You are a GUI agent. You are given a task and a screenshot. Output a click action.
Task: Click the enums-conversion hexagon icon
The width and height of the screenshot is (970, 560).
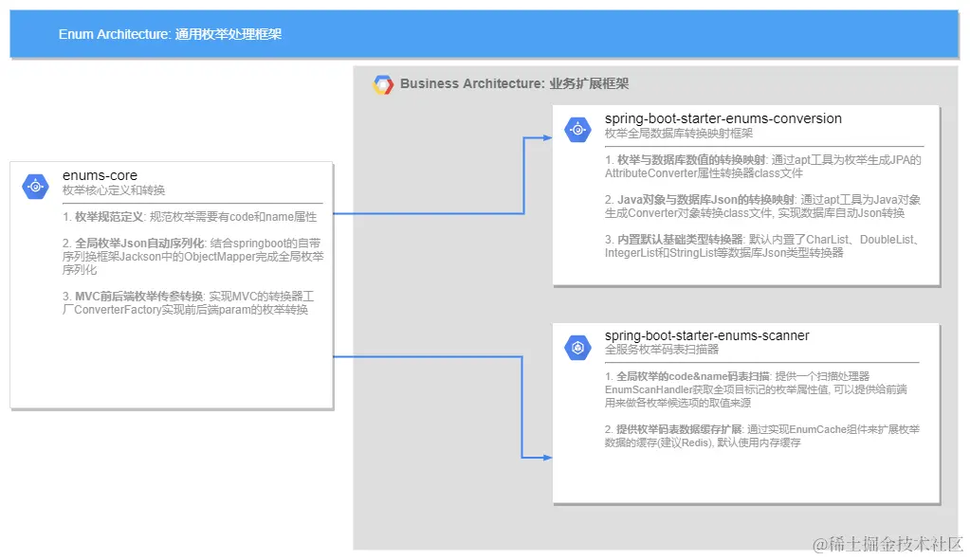pos(577,129)
